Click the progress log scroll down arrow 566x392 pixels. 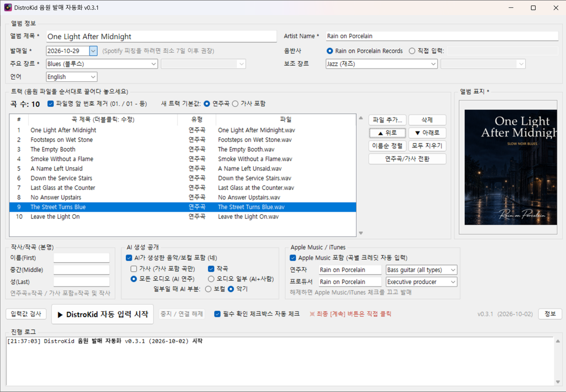tap(558, 382)
